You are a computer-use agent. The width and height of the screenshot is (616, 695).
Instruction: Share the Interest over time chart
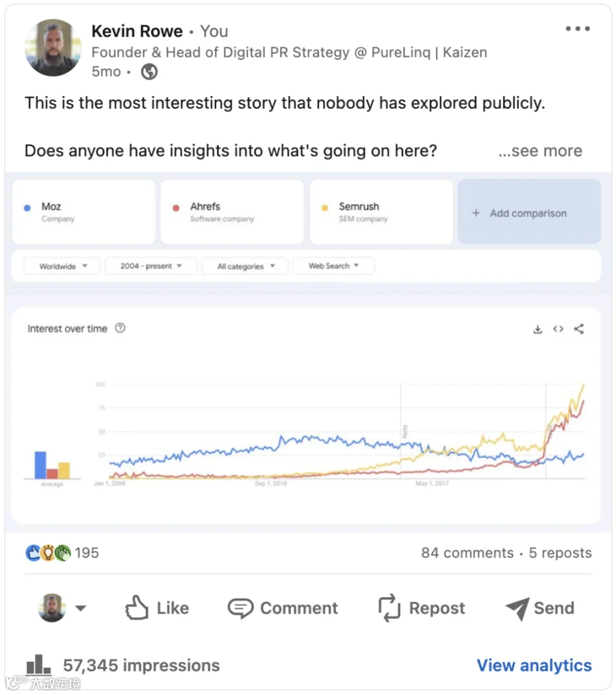coord(579,329)
